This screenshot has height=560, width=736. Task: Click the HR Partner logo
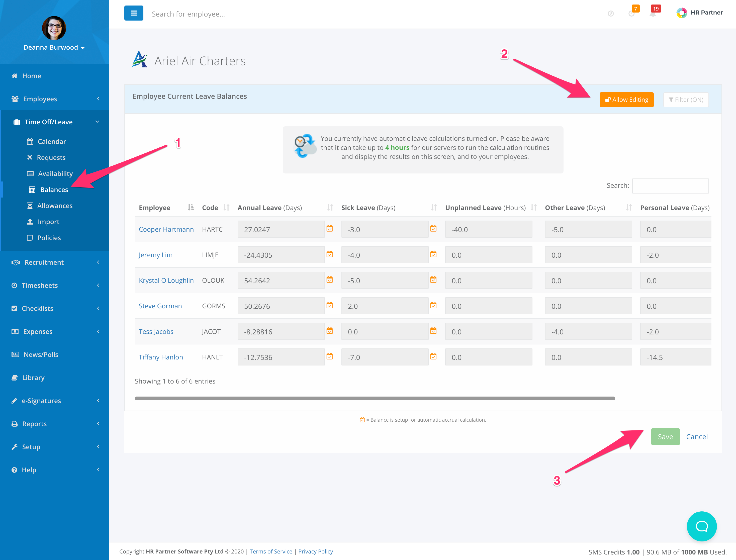coord(699,13)
